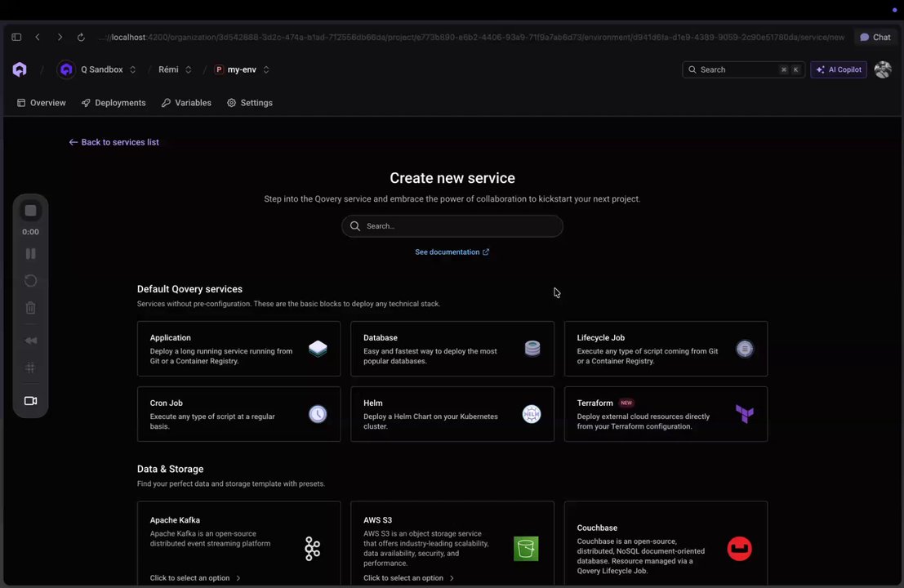Go back with the browser back arrow

[38, 37]
